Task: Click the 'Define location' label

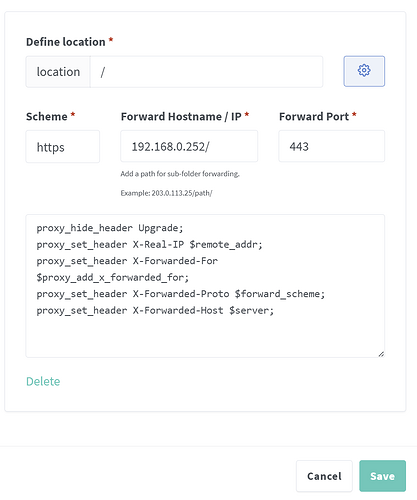Action: point(66,42)
